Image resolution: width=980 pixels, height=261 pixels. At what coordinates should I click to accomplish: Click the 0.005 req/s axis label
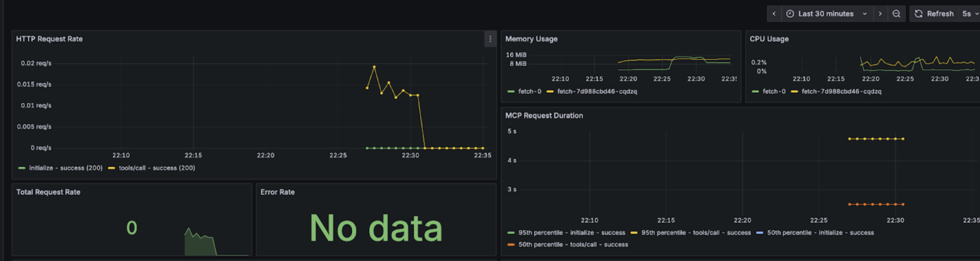34,127
